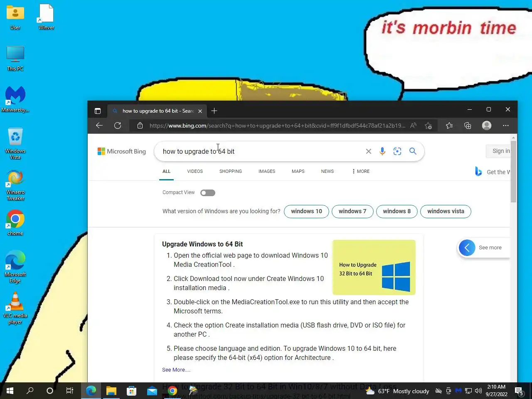The image size is (532, 399).
Task: Launch Winaero Tweaker from the desktop
Action: tap(15, 185)
